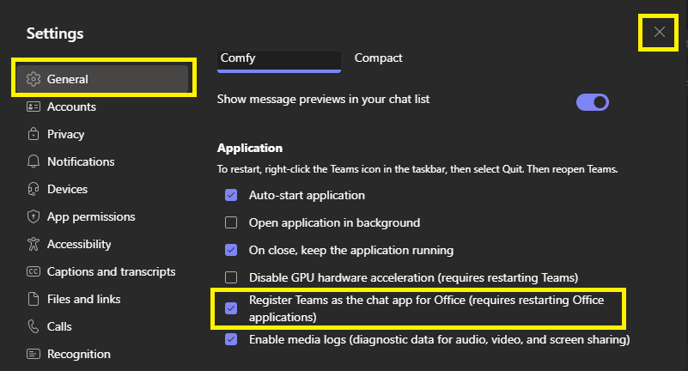Open General settings via gear icon
Screen dimensions: 688x371
coord(33,79)
